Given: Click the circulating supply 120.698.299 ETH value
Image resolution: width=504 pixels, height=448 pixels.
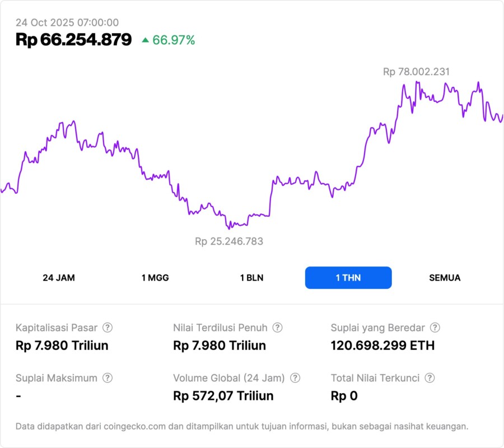Looking at the screenshot, I should tap(382, 346).
